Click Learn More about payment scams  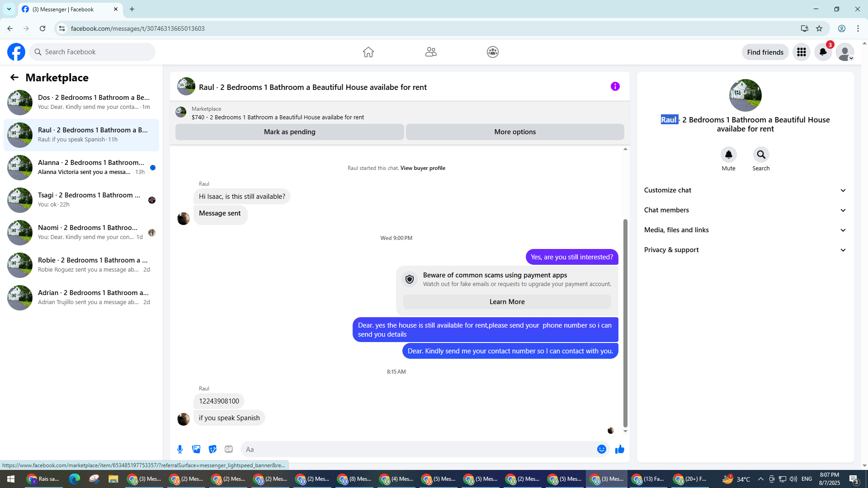pos(507,302)
